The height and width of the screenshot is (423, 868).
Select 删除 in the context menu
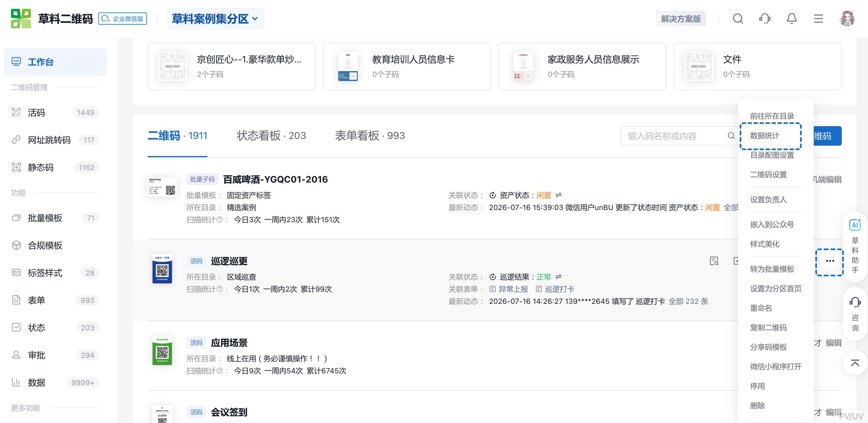point(757,406)
